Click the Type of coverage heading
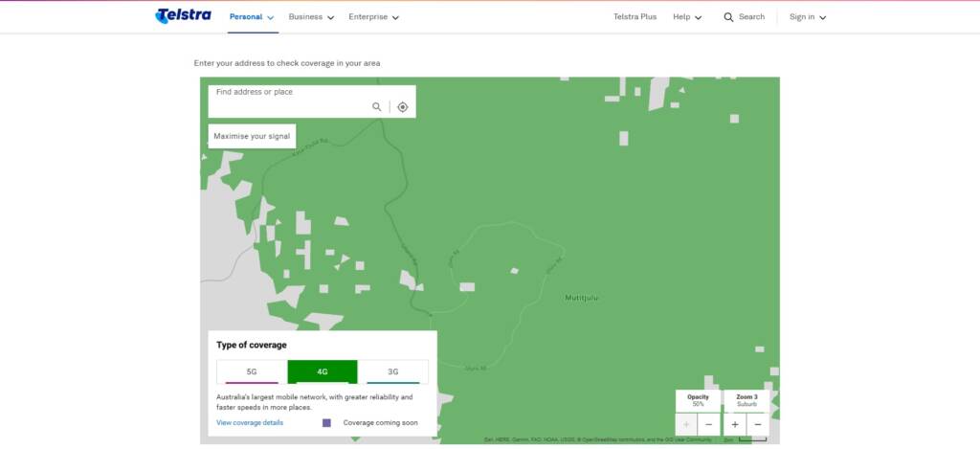The height and width of the screenshot is (449, 980). (x=252, y=345)
